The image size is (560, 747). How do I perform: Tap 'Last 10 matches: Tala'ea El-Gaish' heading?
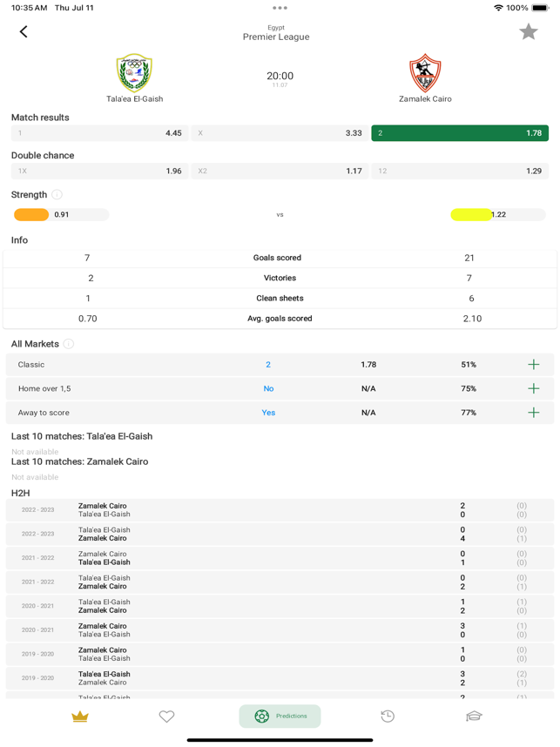click(x=82, y=436)
